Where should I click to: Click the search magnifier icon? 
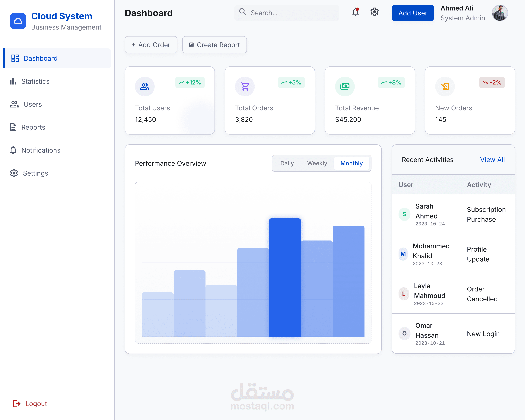click(x=243, y=12)
